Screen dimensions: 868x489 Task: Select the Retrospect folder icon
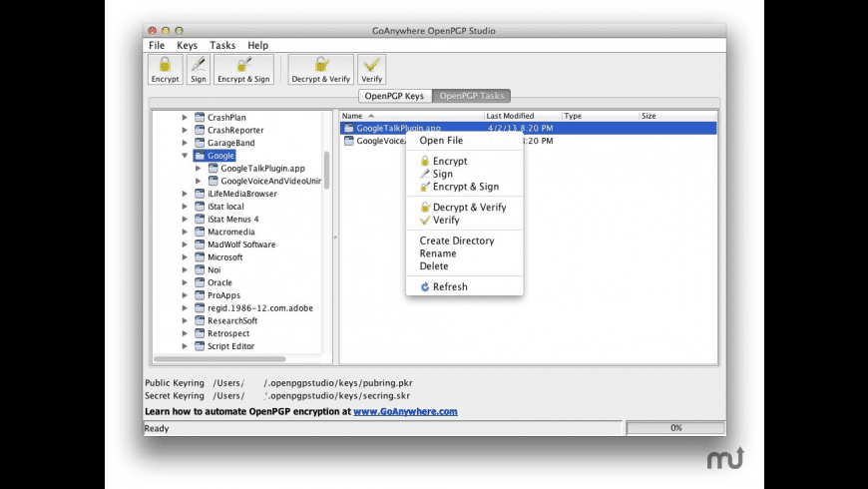click(x=200, y=334)
